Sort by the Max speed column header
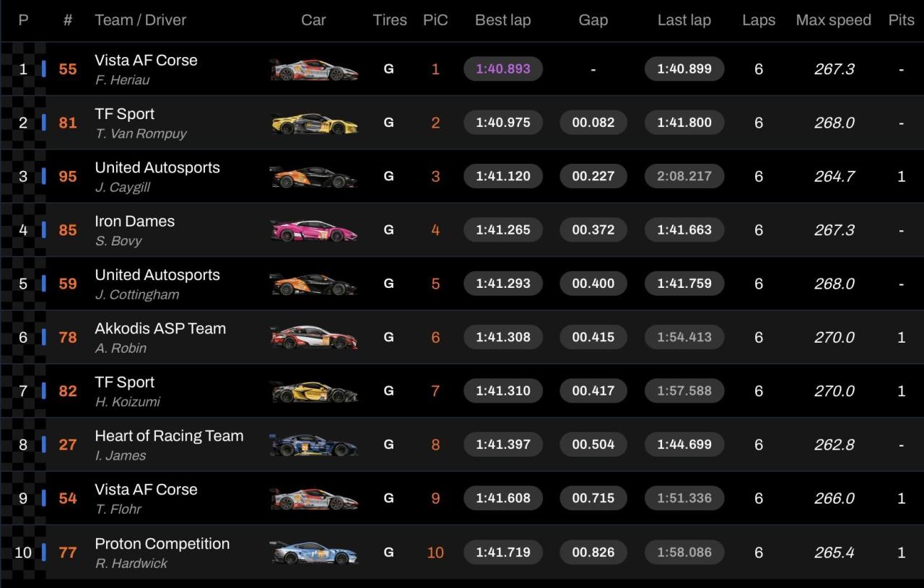 (x=833, y=20)
